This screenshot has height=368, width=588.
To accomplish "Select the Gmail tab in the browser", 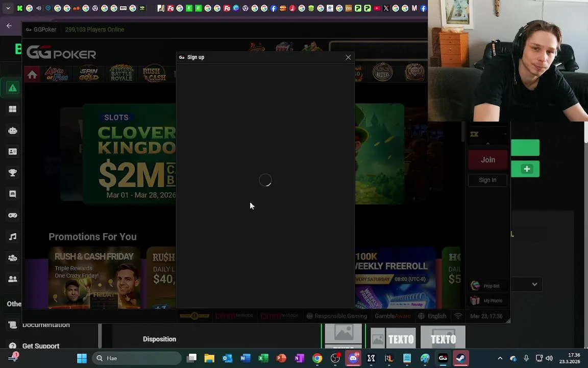I will pyautogui.click(x=414, y=8).
